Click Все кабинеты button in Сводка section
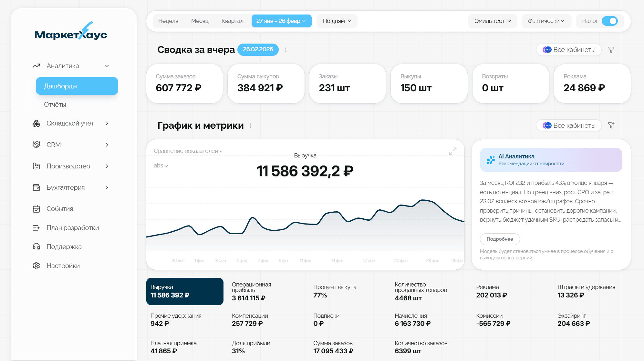Screen dimensions: 644x361 pyautogui.click(x=569, y=50)
